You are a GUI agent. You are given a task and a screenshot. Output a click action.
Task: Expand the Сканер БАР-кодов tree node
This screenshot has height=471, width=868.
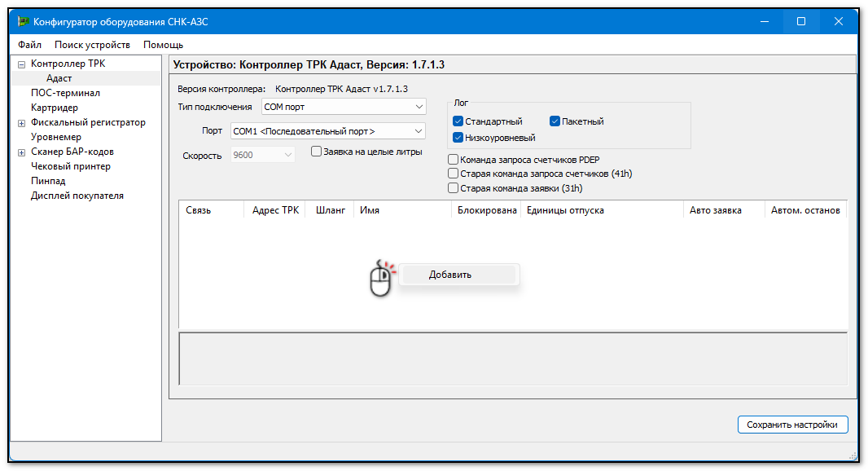coord(22,152)
